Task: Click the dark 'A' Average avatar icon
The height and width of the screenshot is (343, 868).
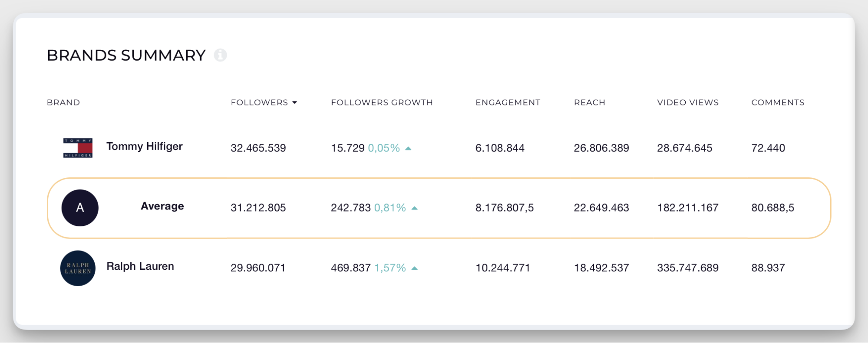Action: (x=80, y=208)
